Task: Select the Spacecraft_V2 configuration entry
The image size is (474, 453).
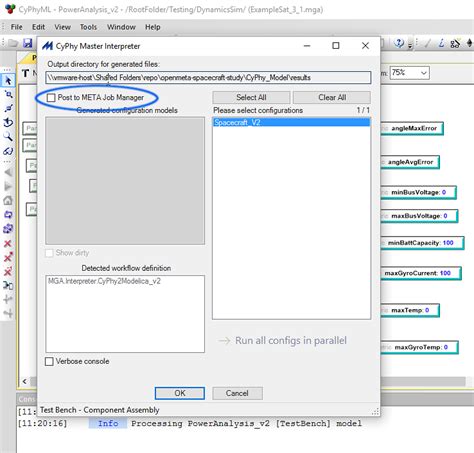Action: (x=291, y=122)
